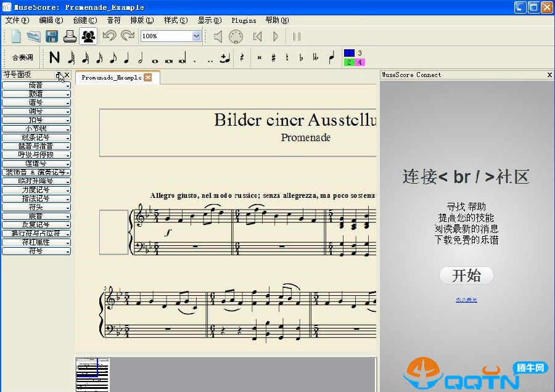
Task: Open the 100% zoom dropdown
Action: (196, 36)
